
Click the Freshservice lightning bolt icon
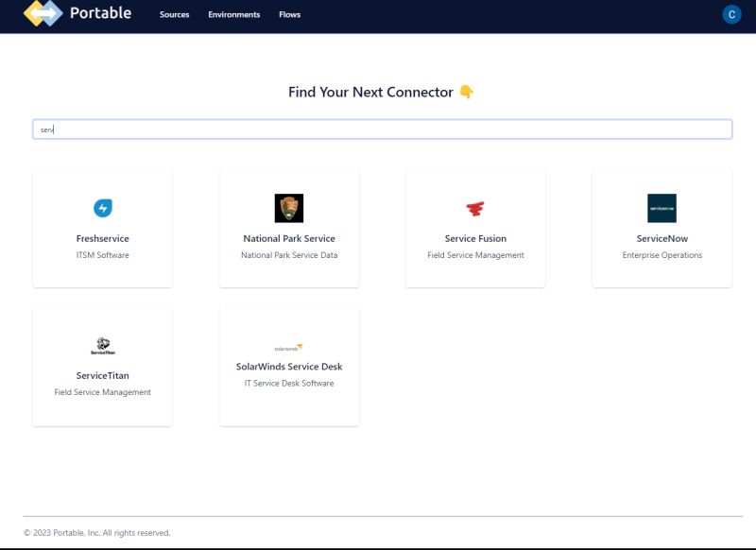pos(102,208)
